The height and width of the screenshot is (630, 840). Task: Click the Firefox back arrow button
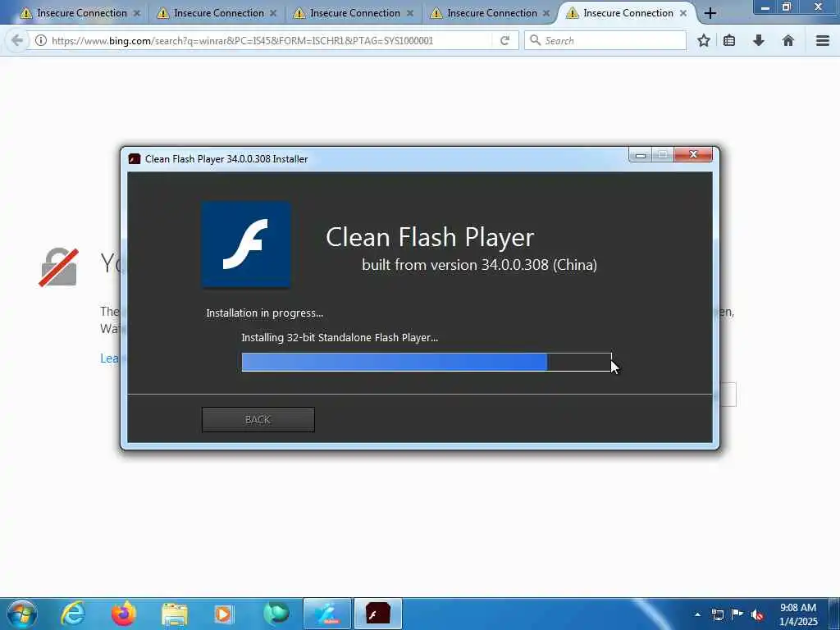[16, 40]
